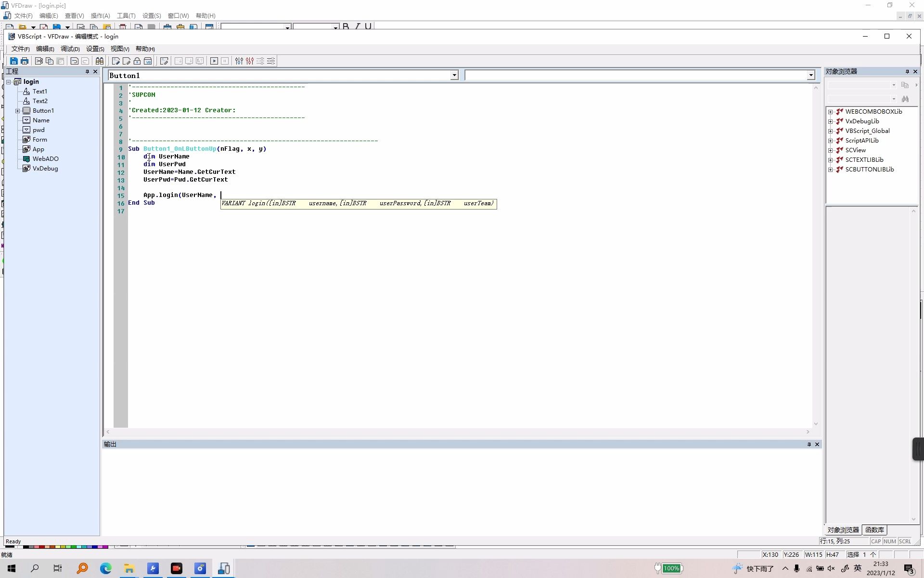Click the red sliders settings icon
The image size is (924, 578).
250,61
